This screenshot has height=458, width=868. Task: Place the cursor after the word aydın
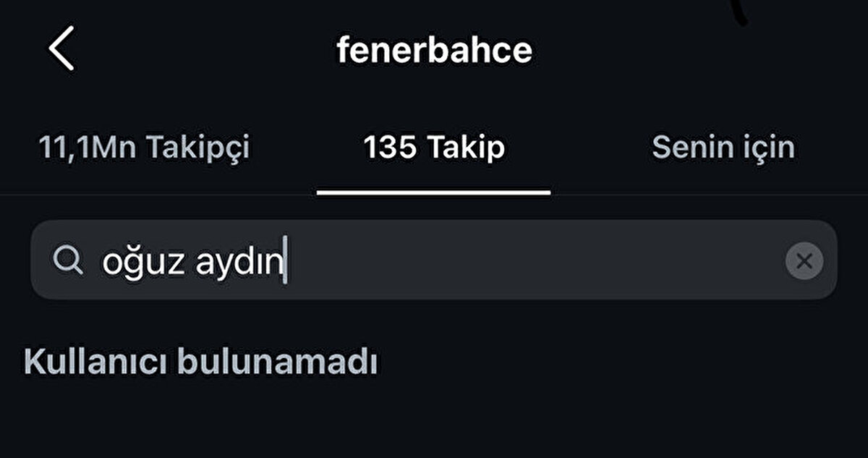click(286, 261)
